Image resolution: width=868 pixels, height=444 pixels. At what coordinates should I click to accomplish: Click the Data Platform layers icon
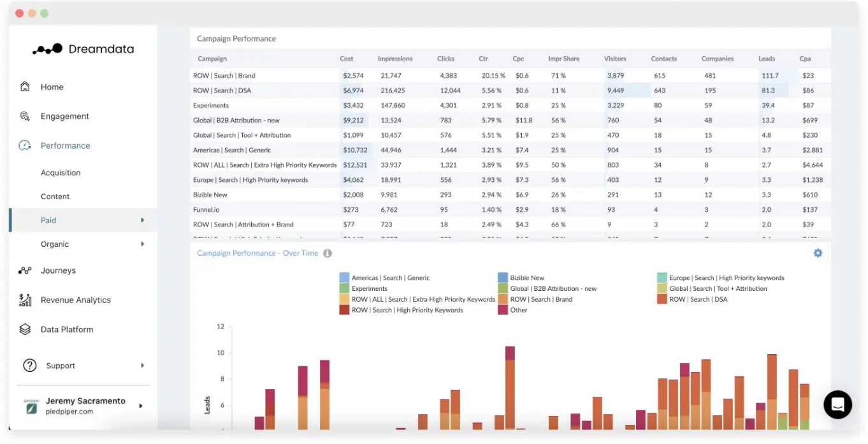point(25,329)
